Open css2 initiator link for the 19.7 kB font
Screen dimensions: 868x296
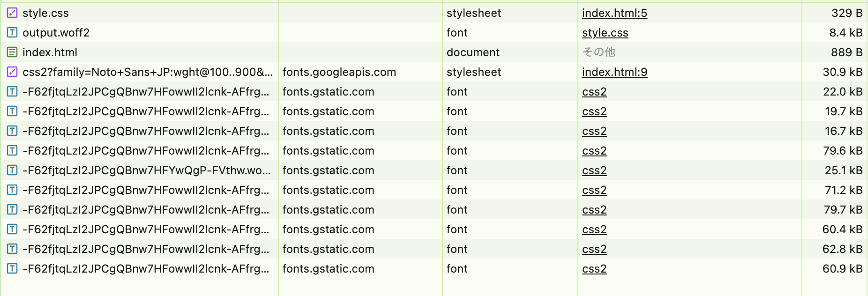point(594,111)
